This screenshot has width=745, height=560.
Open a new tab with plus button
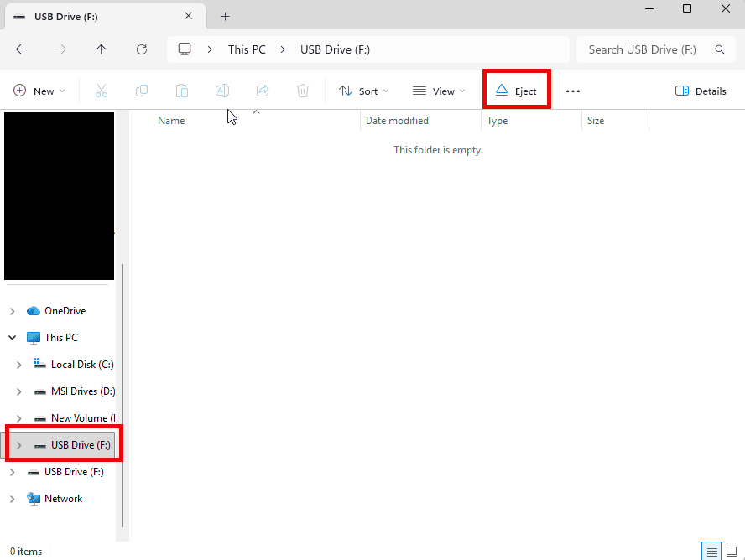225,16
